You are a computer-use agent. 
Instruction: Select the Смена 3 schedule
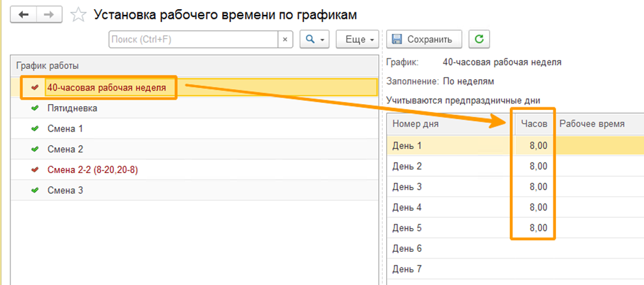pyautogui.click(x=65, y=191)
